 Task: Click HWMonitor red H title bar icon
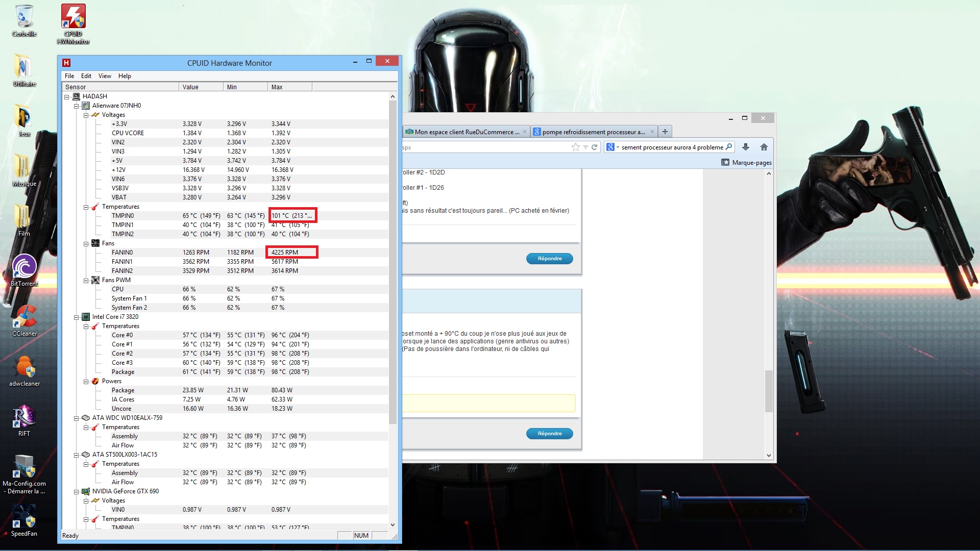pyautogui.click(x=66, y=63)
